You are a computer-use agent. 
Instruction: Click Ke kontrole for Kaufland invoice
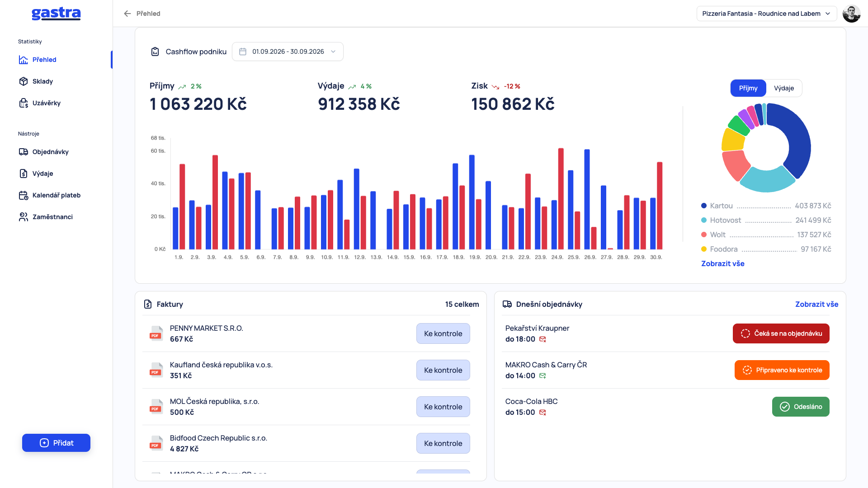pos(443,370)
